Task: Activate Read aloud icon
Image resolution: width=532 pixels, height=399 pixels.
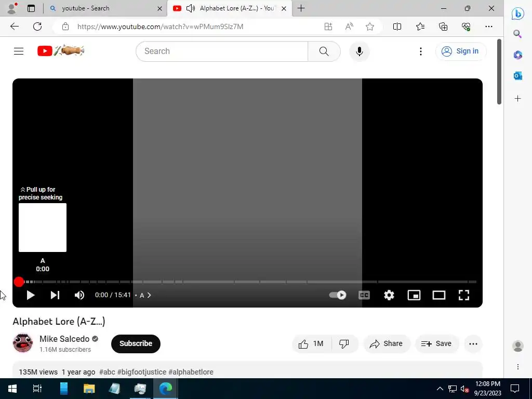Action: click(x=349, y=26)
